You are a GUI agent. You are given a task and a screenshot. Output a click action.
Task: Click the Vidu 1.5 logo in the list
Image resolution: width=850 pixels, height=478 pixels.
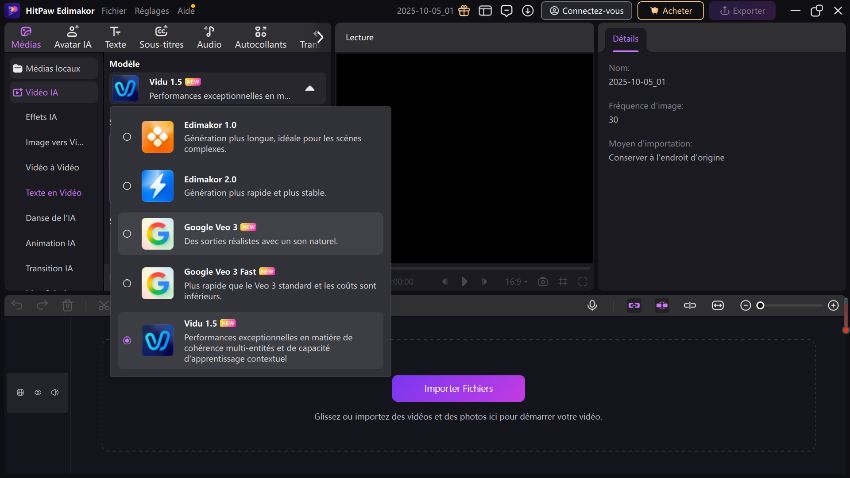point(158,340)
